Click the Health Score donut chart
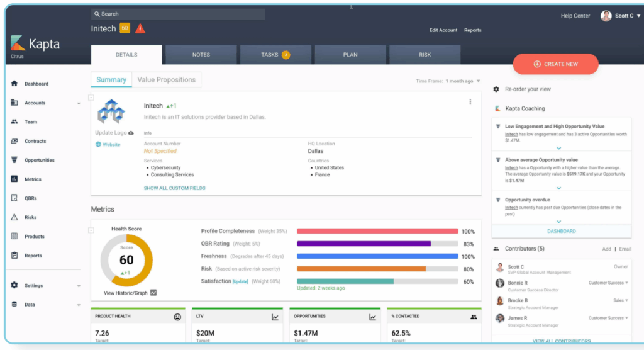This screenshot has width=644, height=350. click(x=126, y=260)
